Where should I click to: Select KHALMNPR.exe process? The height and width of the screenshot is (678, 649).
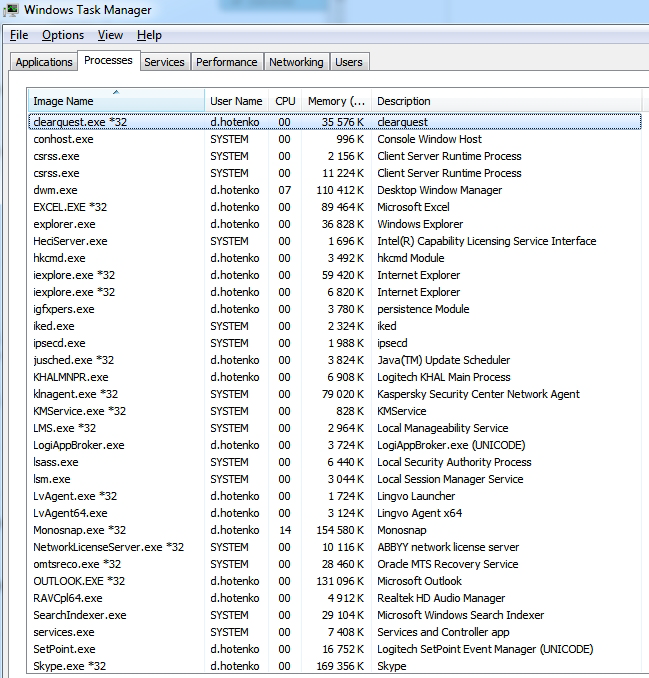click(x=335, y=377)
